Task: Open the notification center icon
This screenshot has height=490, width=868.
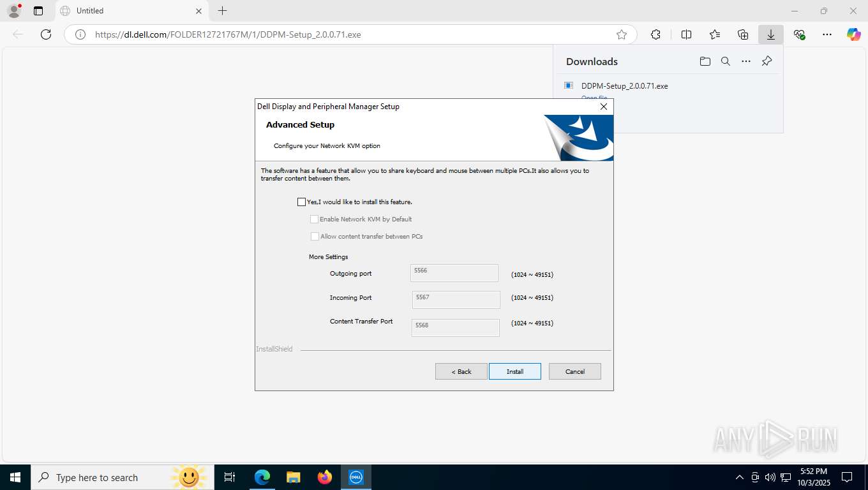Action: [847, 477]
